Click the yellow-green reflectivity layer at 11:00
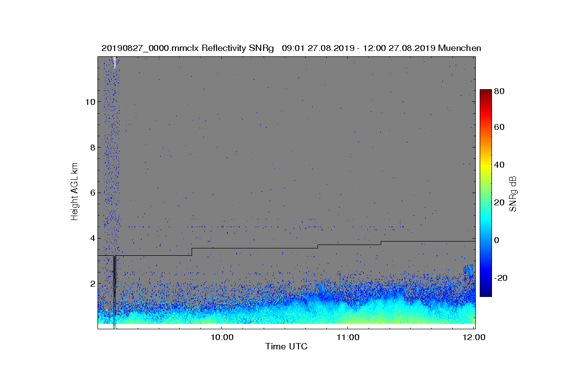This screenshot has width=588, height=392. [x=348, y=318]
